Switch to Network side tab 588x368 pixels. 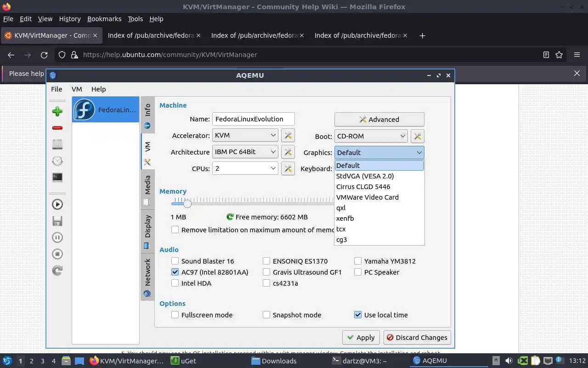(147, 276)
